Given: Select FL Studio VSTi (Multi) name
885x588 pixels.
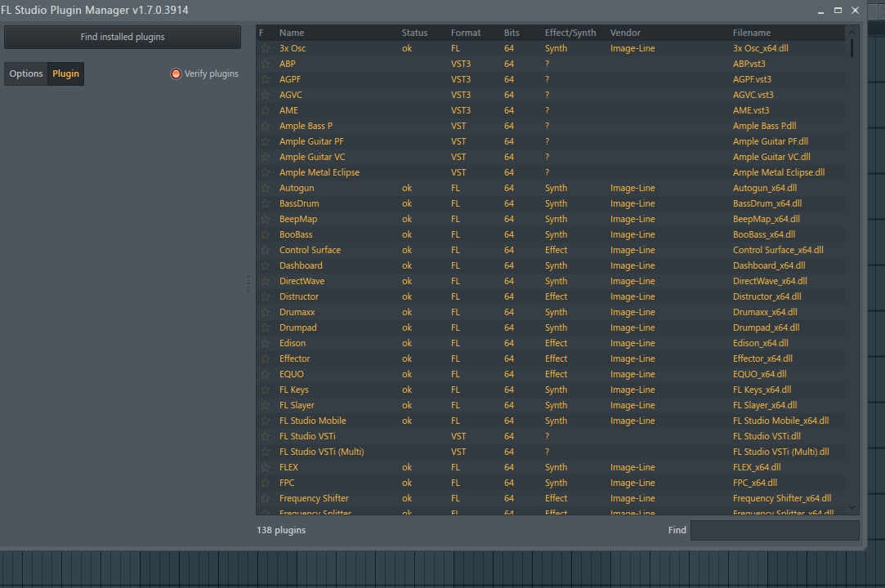Looking at the screenshot, I should pos(322,452).
